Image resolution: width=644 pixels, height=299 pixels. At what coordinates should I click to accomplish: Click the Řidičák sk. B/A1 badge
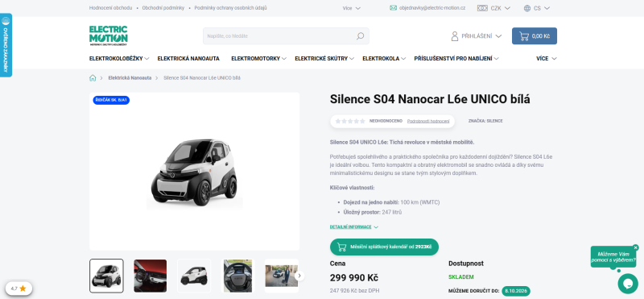pos(111,100)
